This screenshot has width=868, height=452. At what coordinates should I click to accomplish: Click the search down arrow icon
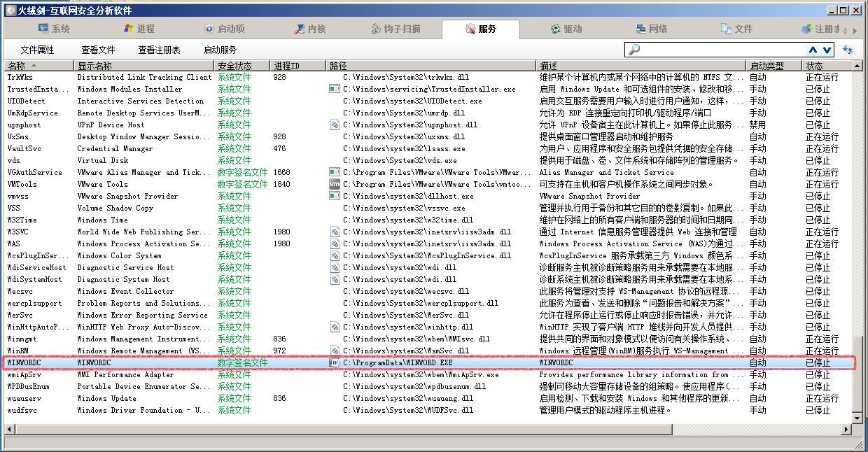(x=827, y=50)
